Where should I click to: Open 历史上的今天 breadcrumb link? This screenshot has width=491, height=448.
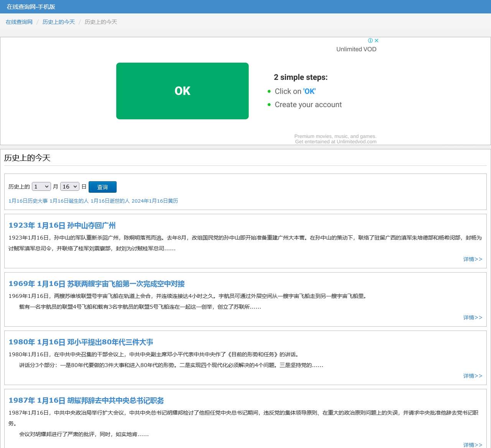pyautogui.click(x=59, y=22)
